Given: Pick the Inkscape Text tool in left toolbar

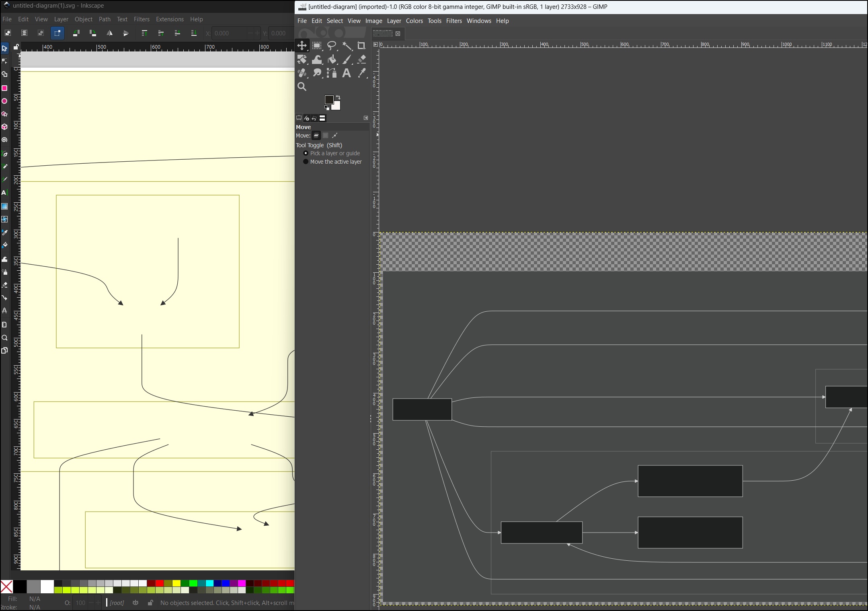Looking at the screenshot, I should (4, 193).
